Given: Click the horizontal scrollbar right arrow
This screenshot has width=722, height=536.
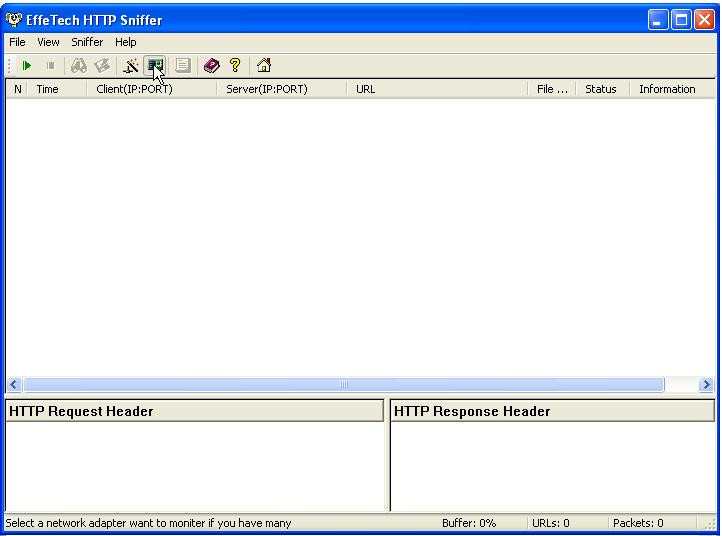Looking at the screenshot, I should (x=706, y=385).
